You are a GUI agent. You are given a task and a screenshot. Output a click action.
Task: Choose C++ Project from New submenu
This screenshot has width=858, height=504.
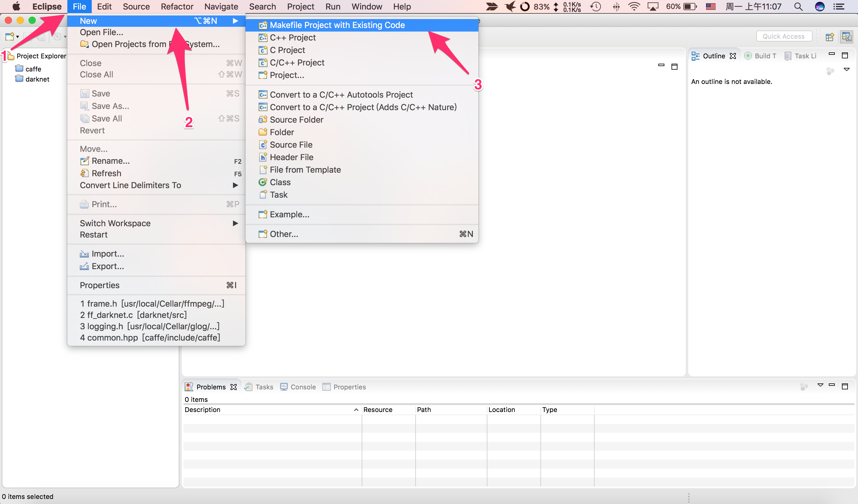362,38
